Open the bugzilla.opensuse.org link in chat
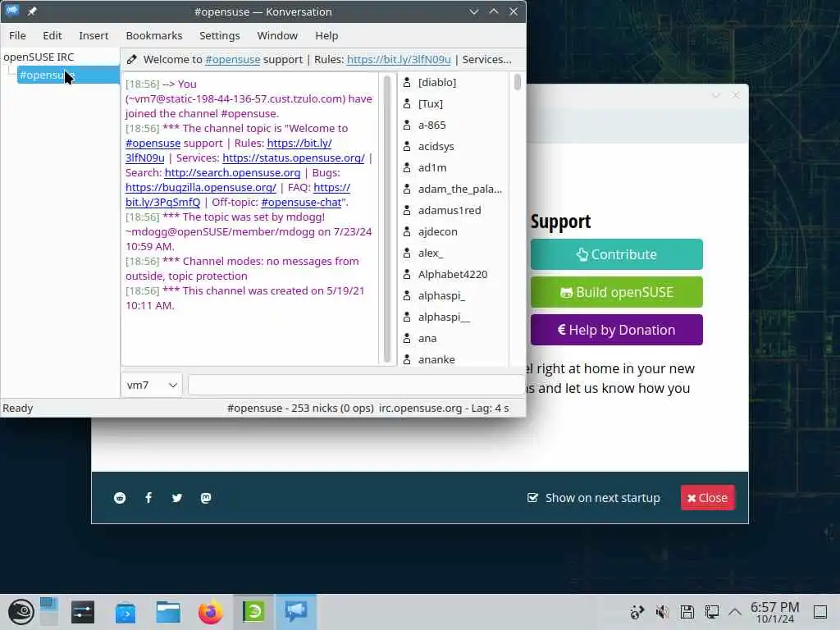 201,188
